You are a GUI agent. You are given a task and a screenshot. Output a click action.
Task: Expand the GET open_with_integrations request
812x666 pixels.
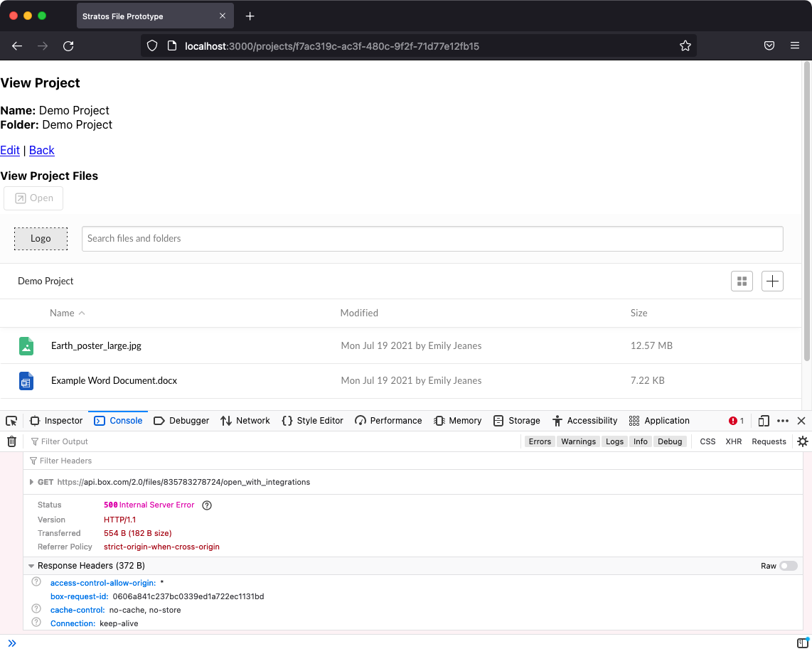31,483
